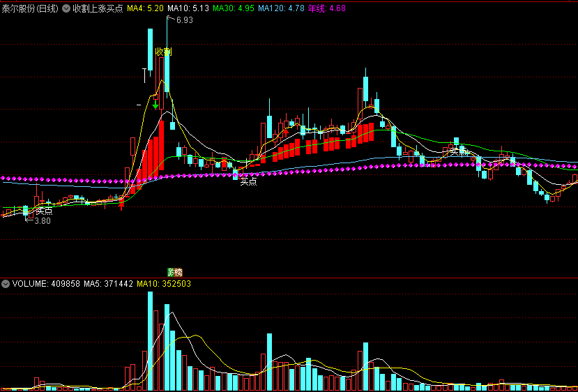Click the 6.93 high price label
Screen dimensions: 578x392
[184, 20]
